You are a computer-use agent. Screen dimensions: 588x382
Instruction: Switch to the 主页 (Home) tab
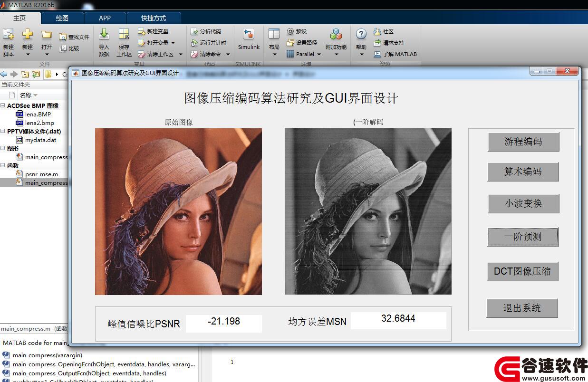[x=19, y=18]
